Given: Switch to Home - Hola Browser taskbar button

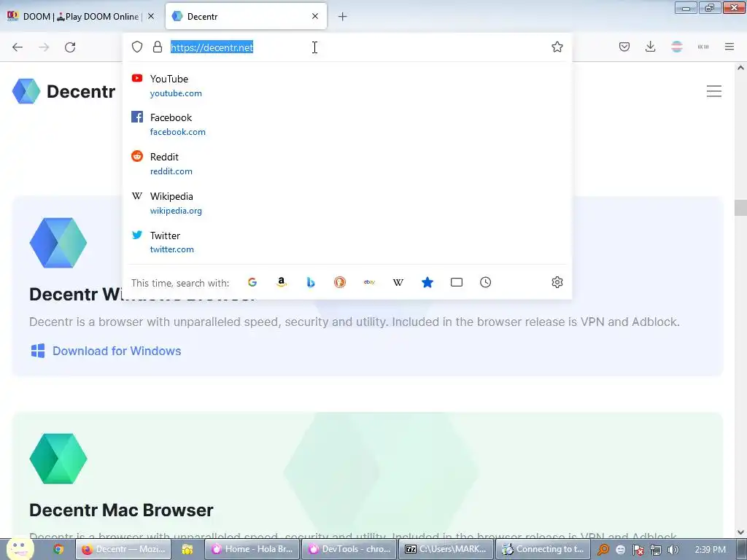Looking at the screenshot, I should [x=252, y=549].
